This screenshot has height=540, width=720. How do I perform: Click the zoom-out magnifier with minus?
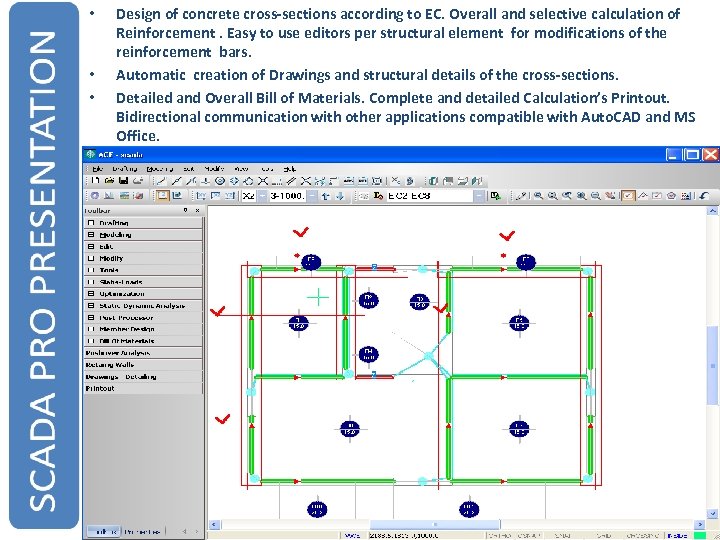point(595,196)
